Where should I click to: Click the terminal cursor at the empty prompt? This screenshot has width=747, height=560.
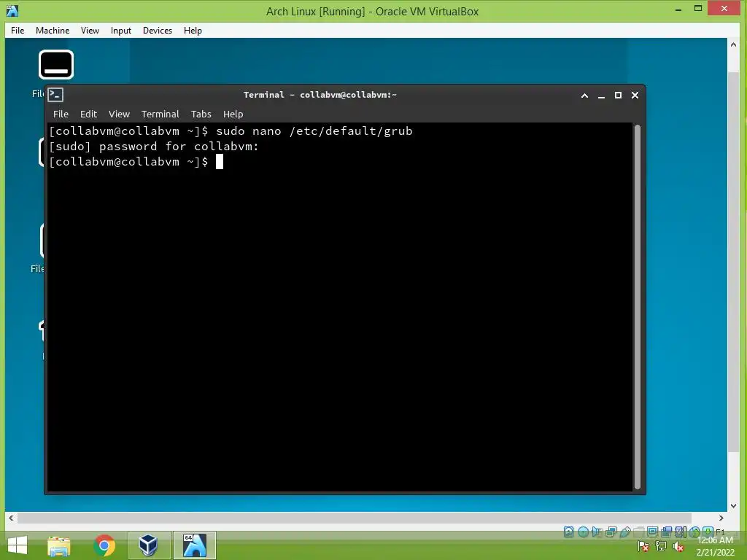pos(219,161)
